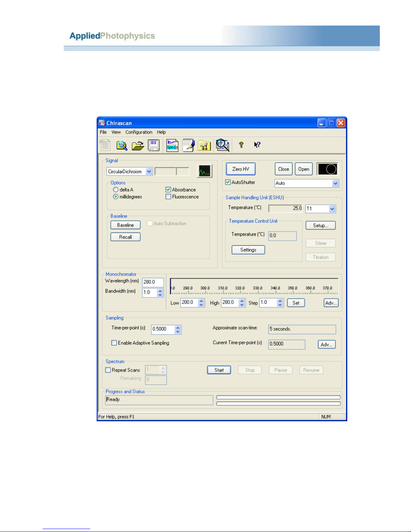Click the '5 seconds.' scan-time value

[280, 329]
